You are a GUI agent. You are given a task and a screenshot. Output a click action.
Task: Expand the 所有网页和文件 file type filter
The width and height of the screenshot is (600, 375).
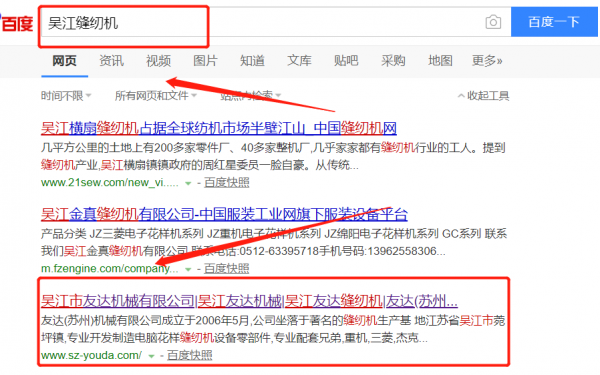(x=155, y=96)
